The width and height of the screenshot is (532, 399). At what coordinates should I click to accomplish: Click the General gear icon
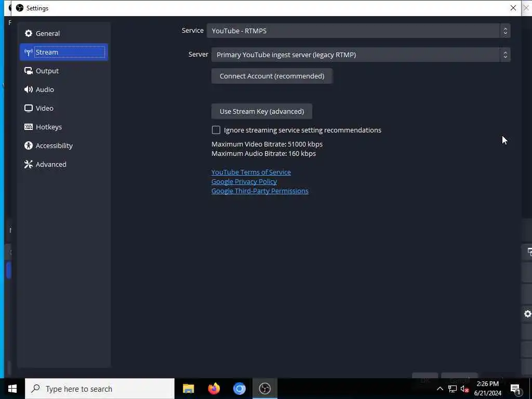pos(29,33)
